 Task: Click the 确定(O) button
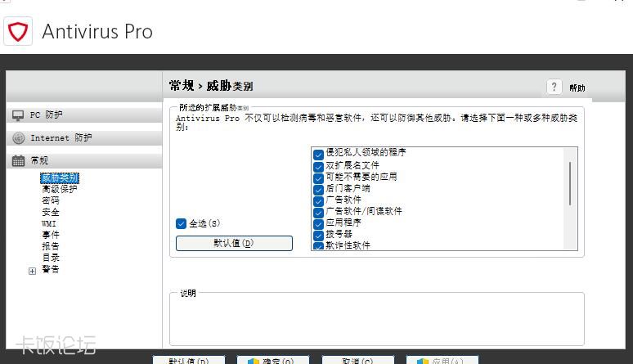pyautogui.click(x=273, y=360)
